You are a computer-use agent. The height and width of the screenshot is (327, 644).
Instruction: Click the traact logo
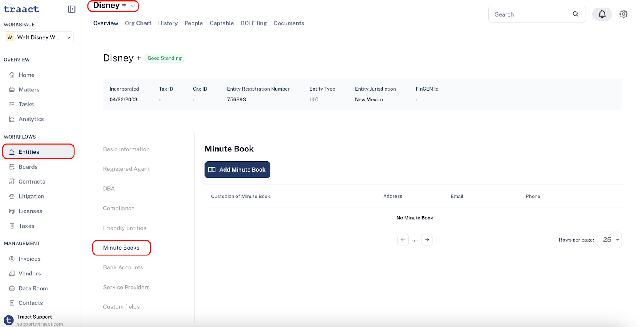(21, 9)
